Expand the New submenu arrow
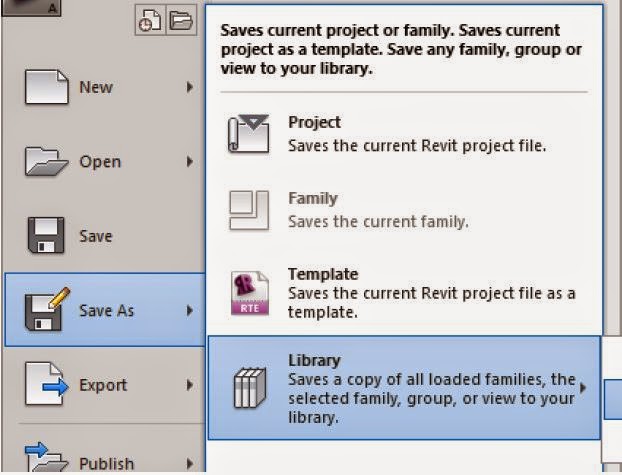 (190, 87)
